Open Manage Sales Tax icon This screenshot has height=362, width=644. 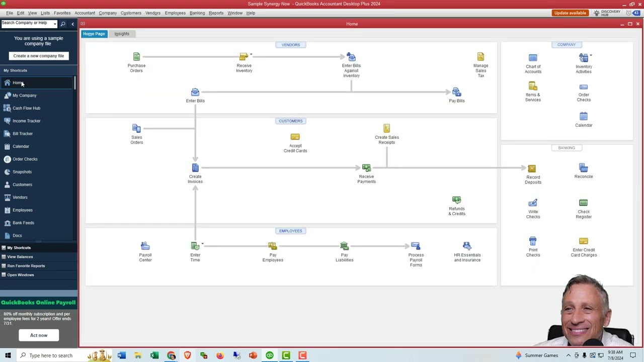click(x=480, y=57)
